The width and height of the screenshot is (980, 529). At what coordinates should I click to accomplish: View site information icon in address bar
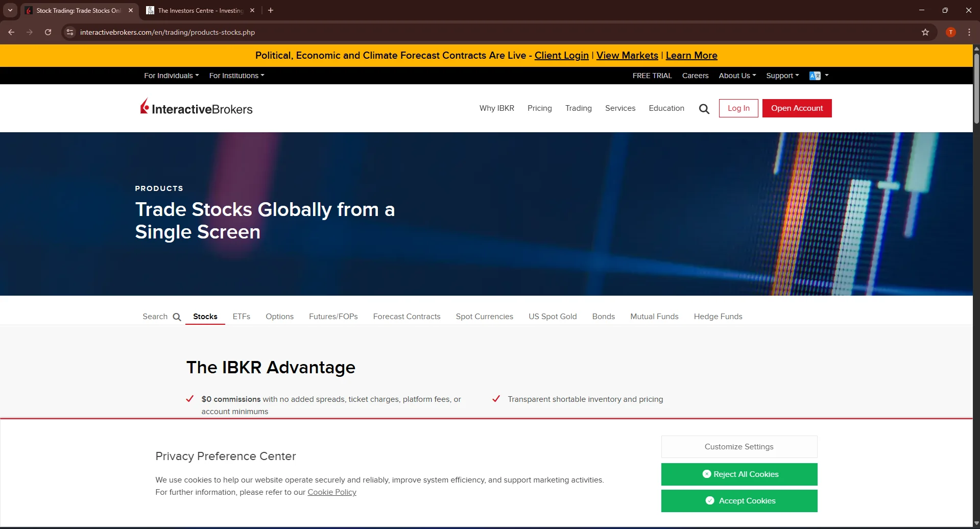pos(70,32)
